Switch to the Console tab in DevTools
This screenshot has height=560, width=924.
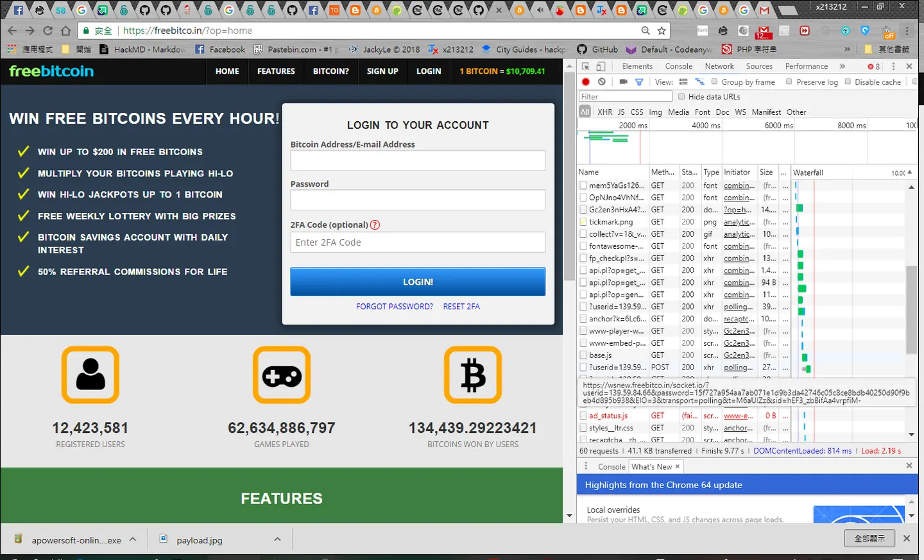679,66
